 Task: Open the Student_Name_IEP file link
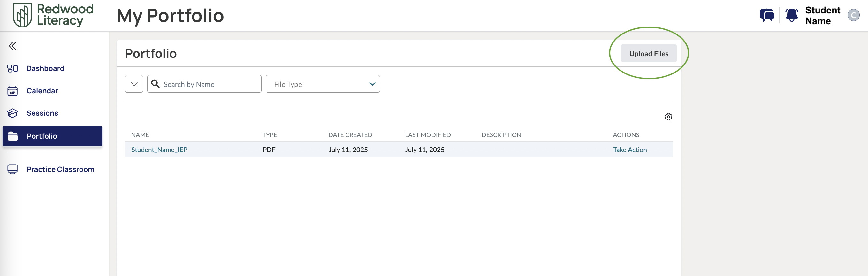point(159,149)
